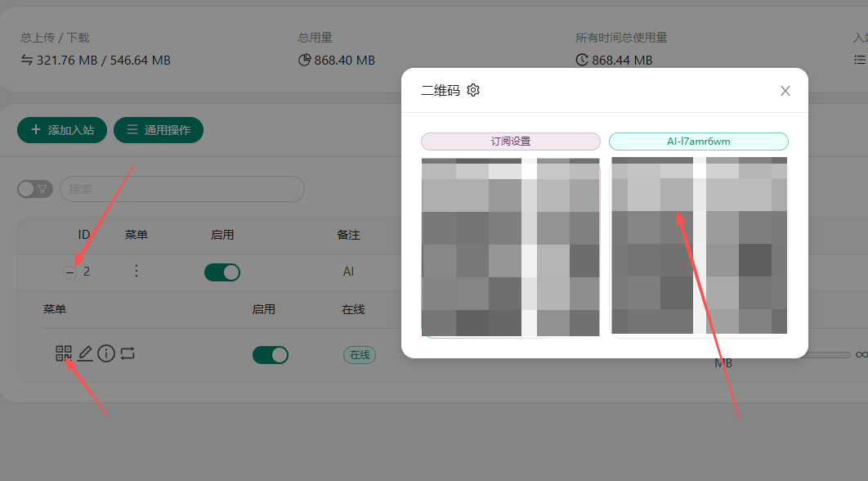The width and height of the screenshot is (868, 481).
Task: Click the 在线 status badge
Action: tap(360, 355)
